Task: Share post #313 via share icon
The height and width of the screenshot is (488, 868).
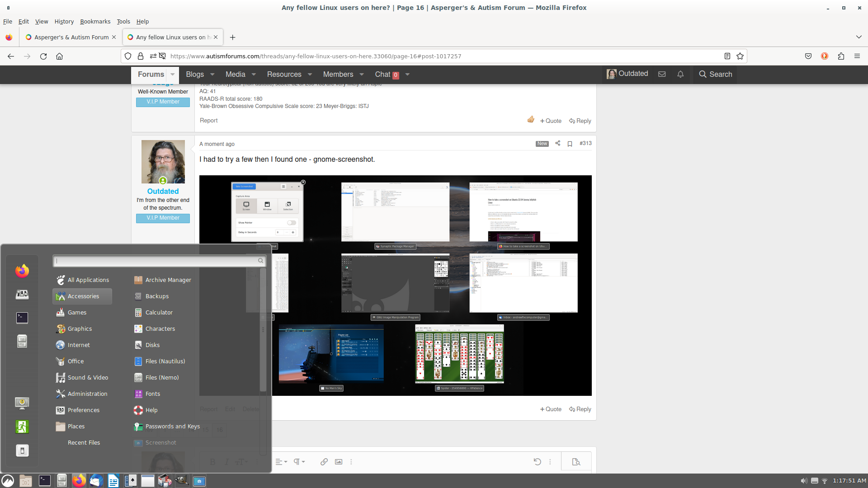Action: 557,143
